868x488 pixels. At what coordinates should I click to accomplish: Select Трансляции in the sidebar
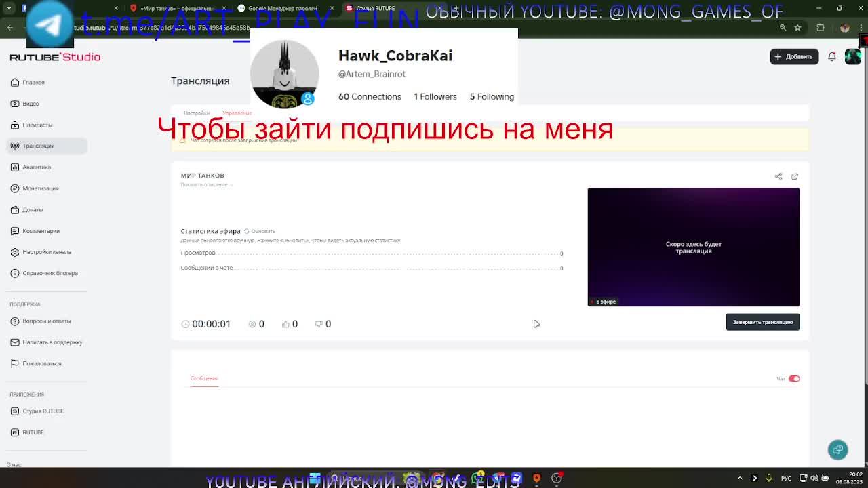47,146
